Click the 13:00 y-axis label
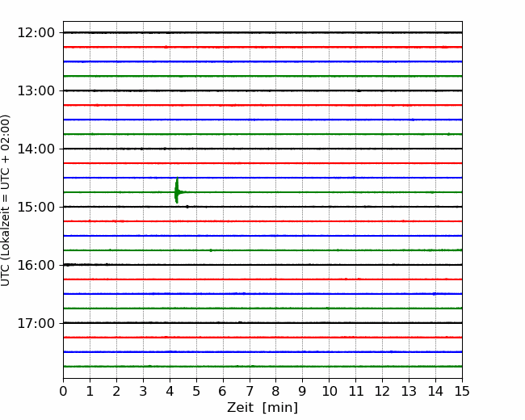The image size is (525, 420). (x=36, y=90)
